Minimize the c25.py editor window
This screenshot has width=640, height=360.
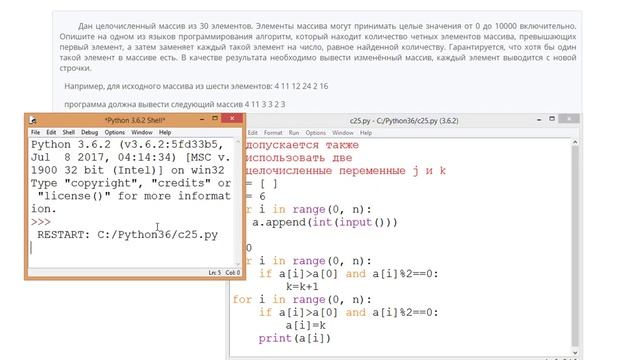pyautogui.click(x=539, y=120)
